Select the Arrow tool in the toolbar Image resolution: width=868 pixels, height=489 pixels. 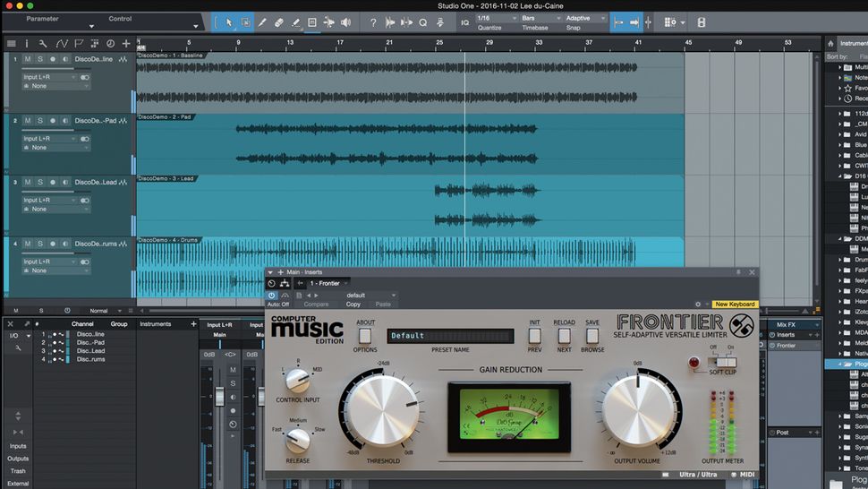[x=228, y=22]
